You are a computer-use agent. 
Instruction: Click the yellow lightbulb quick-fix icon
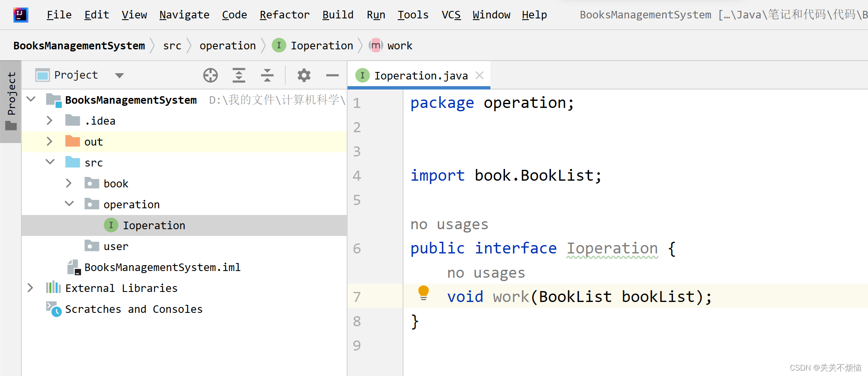click(x=423, y=292)
